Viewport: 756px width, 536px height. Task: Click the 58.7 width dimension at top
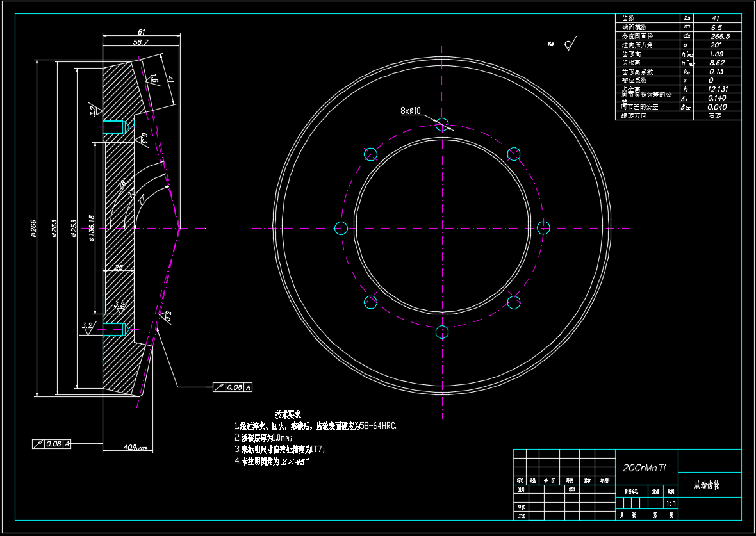click(x=140, y=42)
